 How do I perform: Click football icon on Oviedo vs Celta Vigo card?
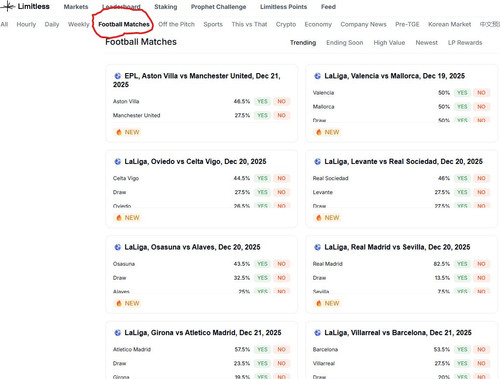tap(118, 162)
